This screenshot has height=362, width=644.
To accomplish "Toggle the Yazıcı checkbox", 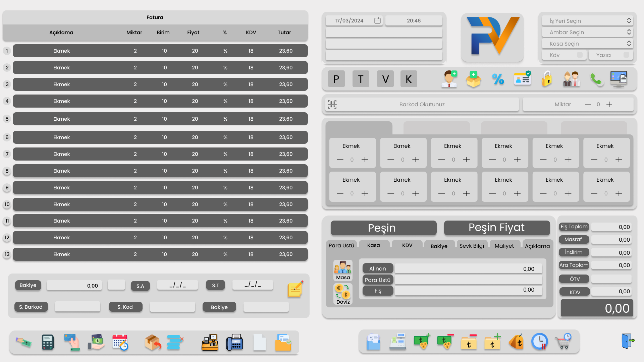I will [x=626, y=55].
